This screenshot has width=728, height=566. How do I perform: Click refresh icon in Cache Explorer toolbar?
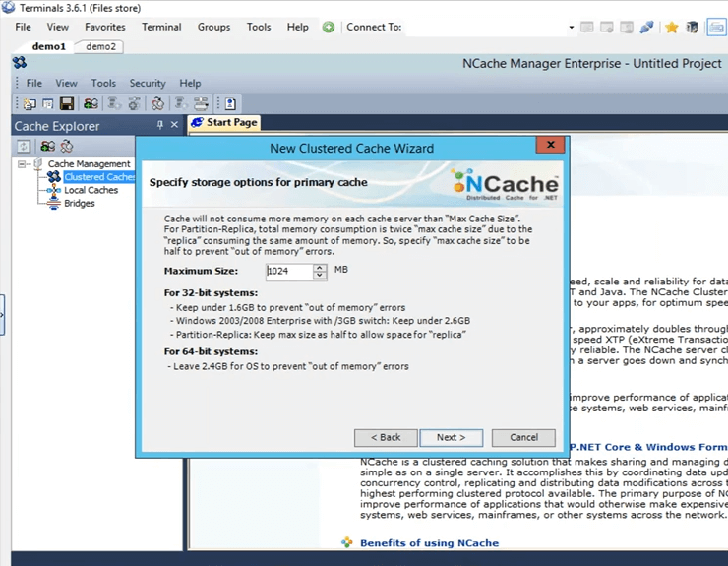coord(24,147)
